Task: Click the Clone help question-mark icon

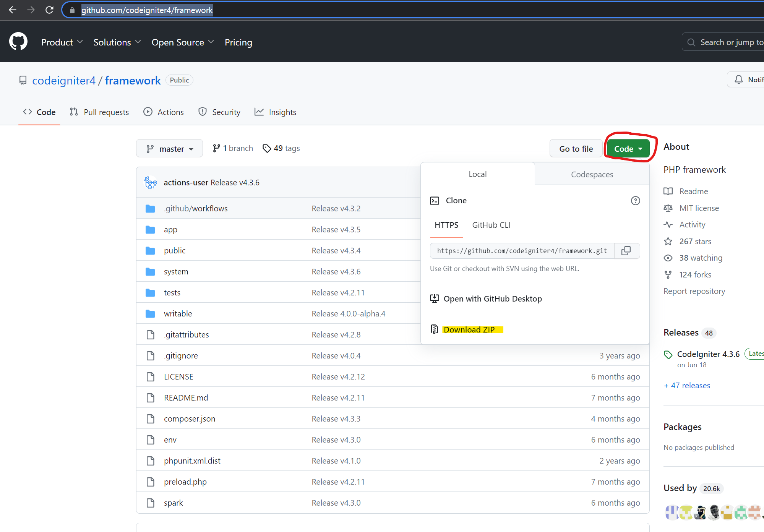Action: tap(635, 201)
